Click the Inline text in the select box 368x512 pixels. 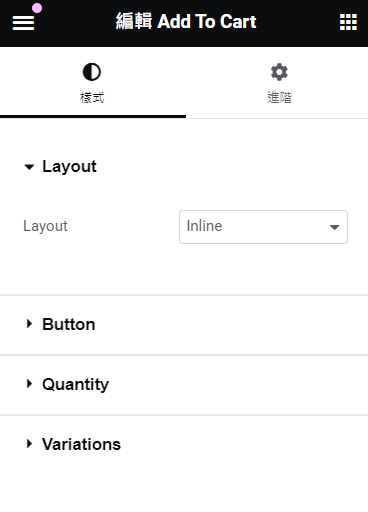coord(204,226)
